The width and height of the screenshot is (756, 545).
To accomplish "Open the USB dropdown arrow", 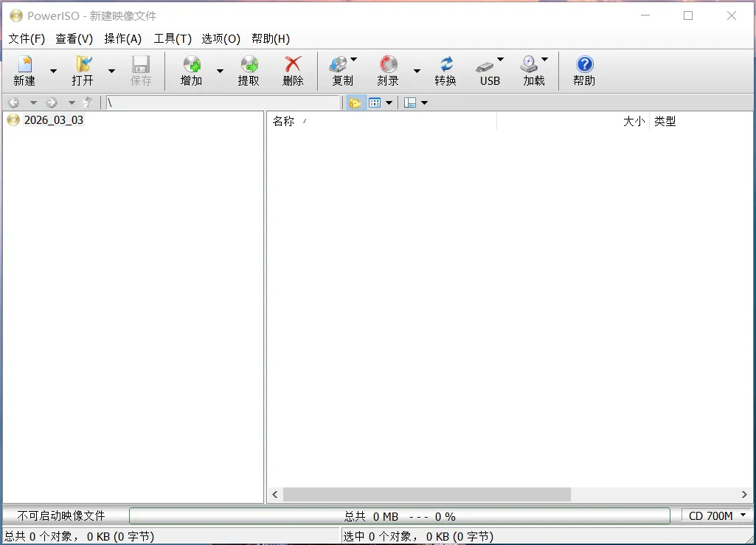I will point(501,59).
